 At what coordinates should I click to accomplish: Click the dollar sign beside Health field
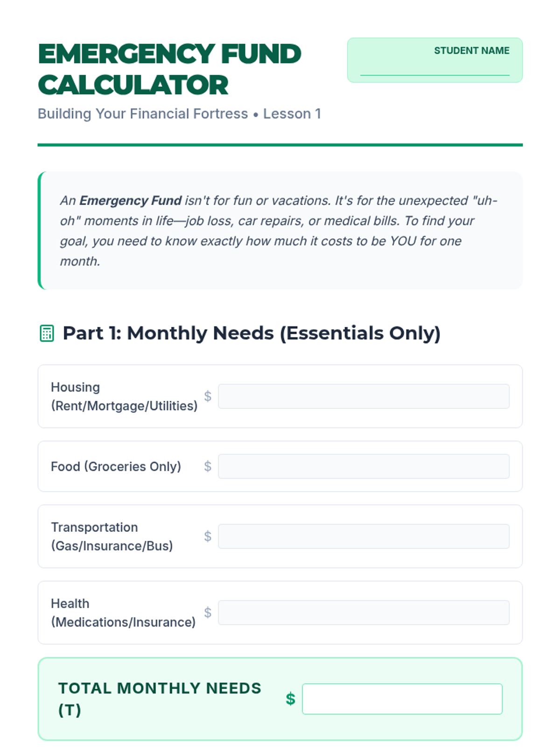(x=208, y=613)
